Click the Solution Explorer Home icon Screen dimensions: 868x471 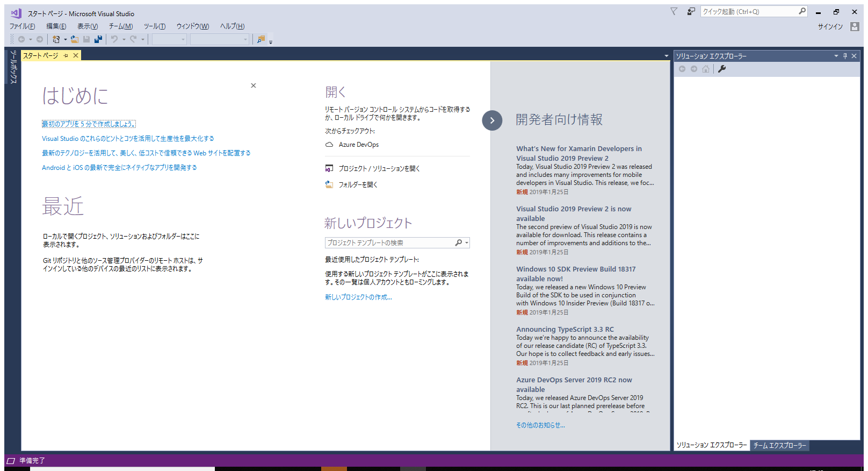point(706,69)
